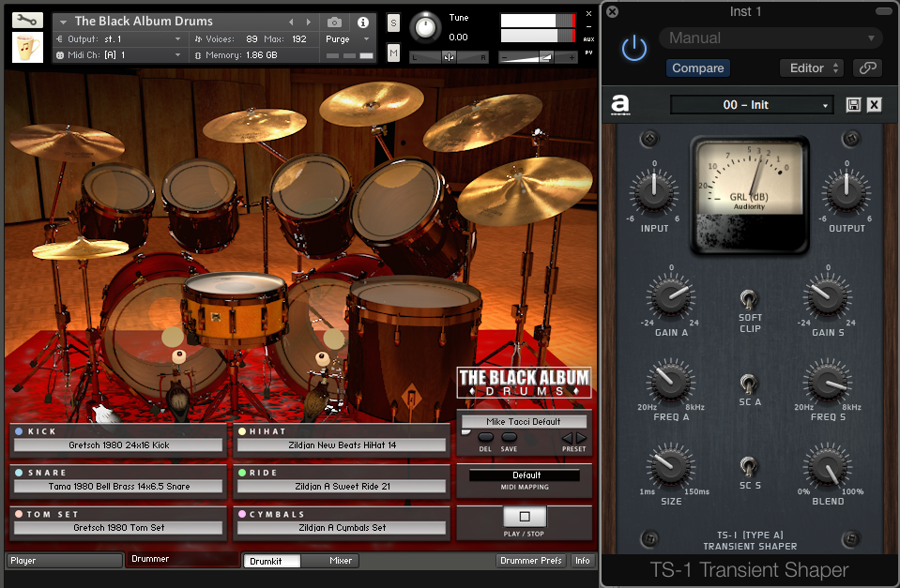The height and width of the screenshot is (588, 900).
Task: Open the Snare drum selection field
Action: [x=118, y=487]
